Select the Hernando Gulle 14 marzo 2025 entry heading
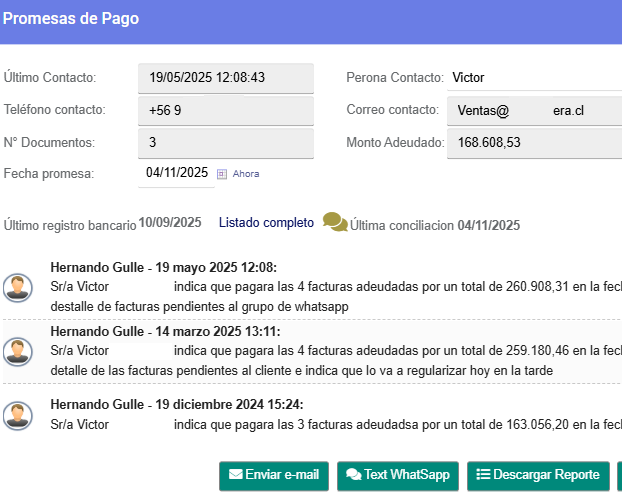This screenshot has width=622, height=502. [x=166, y=331]
